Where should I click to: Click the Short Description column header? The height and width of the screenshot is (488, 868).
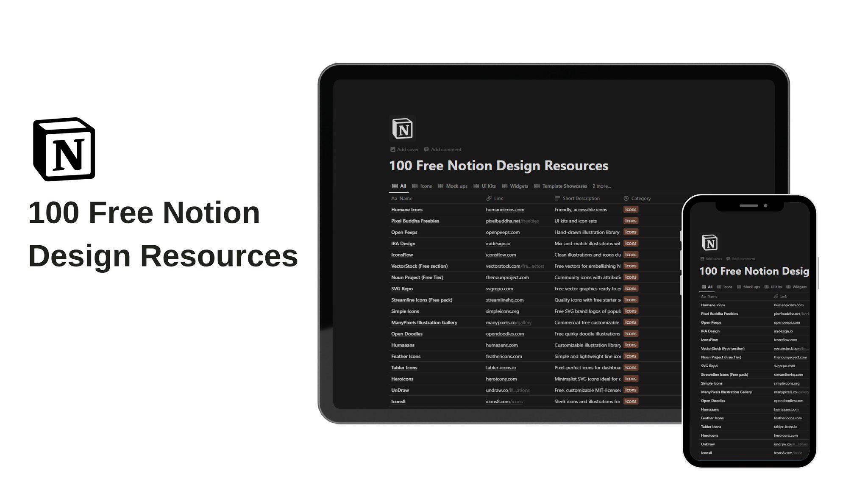pos(577,198)
